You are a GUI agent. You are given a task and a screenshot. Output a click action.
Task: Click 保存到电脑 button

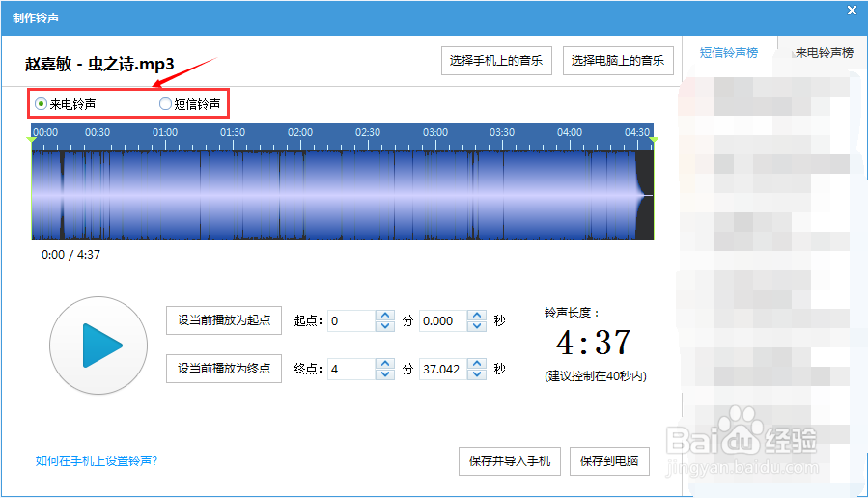click(609, 461)
